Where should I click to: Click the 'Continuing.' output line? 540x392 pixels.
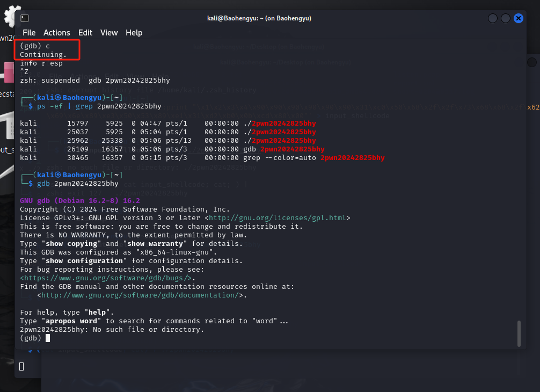(x=43, y=55)
